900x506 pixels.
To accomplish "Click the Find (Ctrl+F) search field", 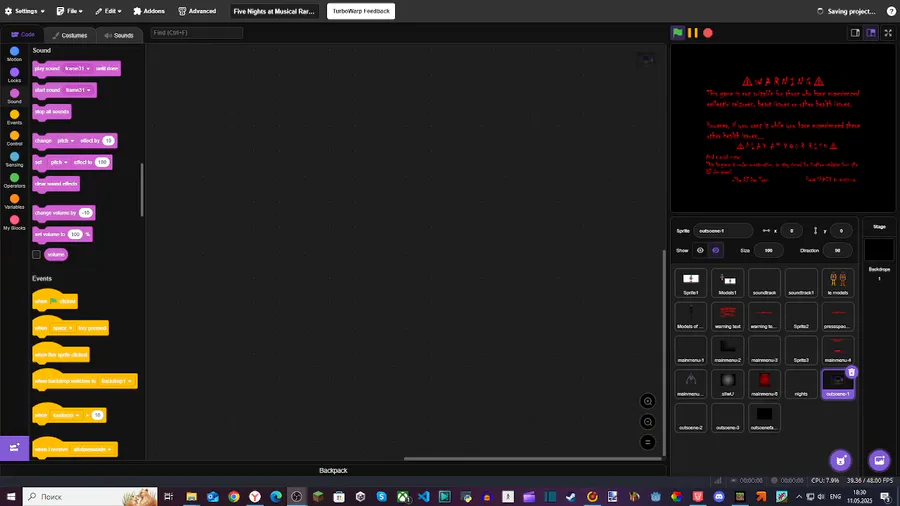I will [196, 33].
